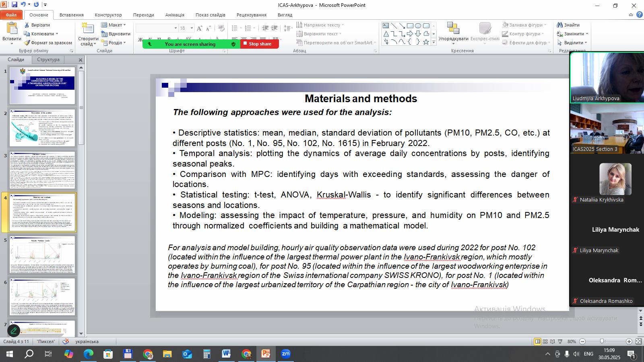Viewport: 644px width, 362px height.
Task: Open the line spacing dropdown
Action: (288, 28)
